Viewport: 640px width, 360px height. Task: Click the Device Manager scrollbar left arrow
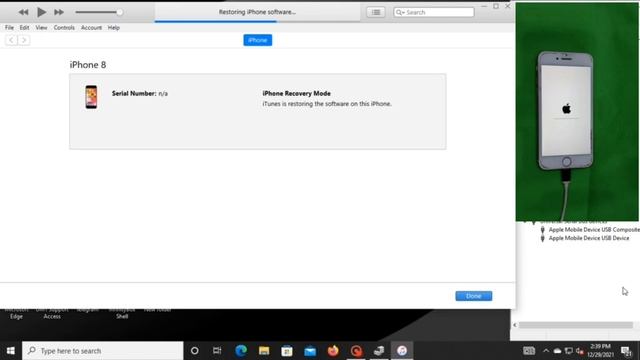(x=515, y=325)
